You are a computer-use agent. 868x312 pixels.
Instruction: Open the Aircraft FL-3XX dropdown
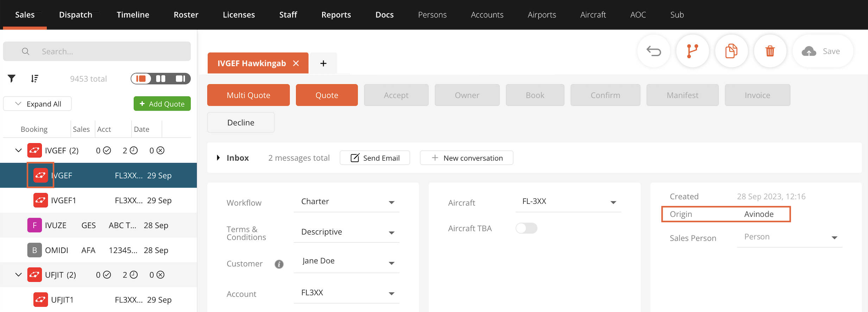click(x=568, y=202)
